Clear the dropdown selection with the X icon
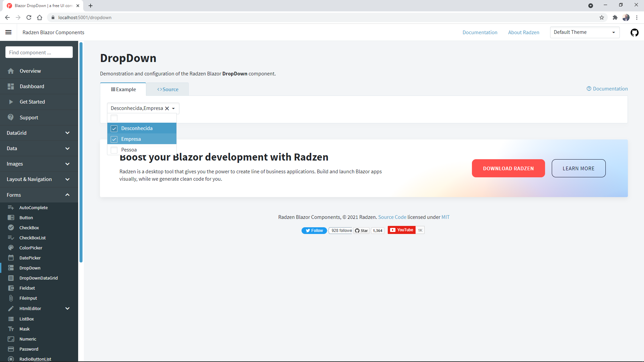Viewport: 644px width, 362px height. click(167, 108)
